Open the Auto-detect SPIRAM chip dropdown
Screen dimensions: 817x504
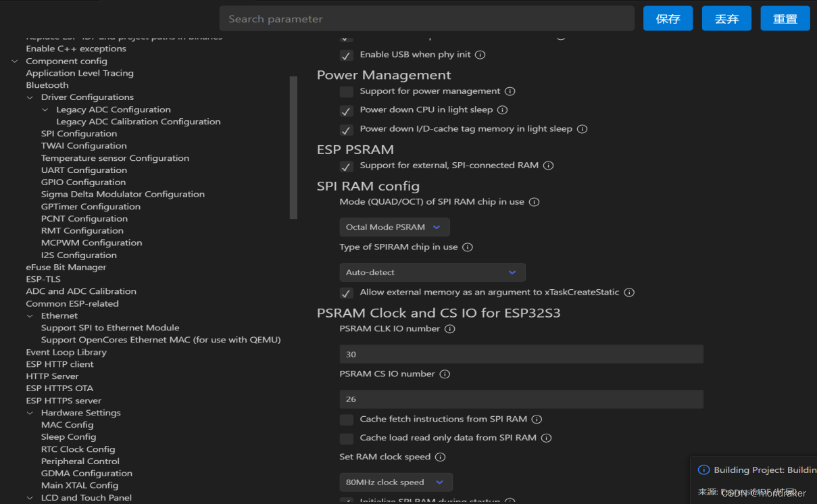click(x=432, y=272)
